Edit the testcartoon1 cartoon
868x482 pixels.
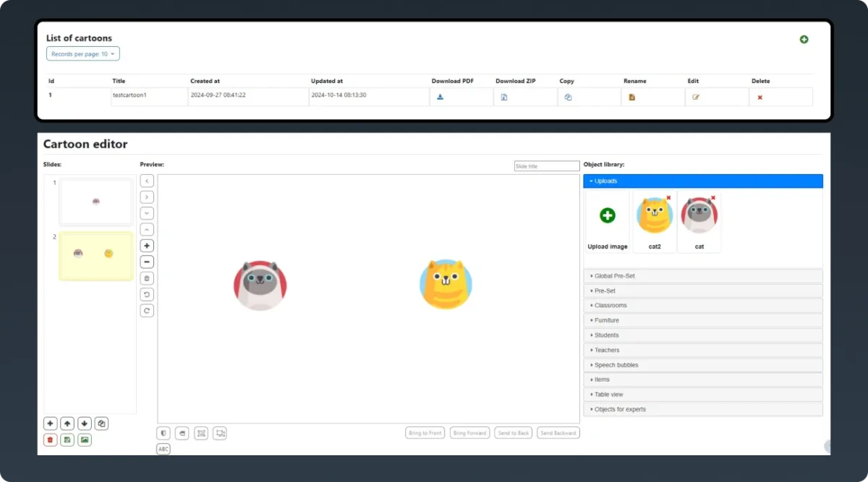696,97
